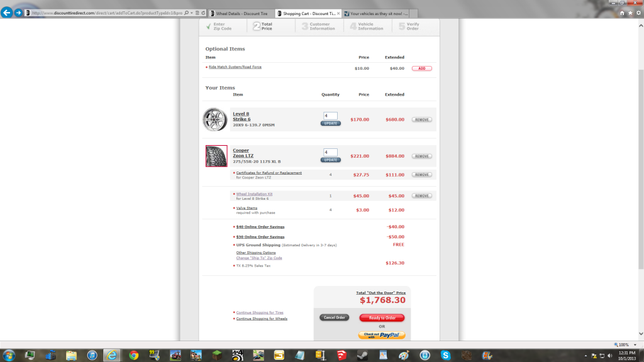The height and width of the screenshot is (362, 644).
Task: Remove Level 8 Strike 6 from cart
Action: click(422, 120)
